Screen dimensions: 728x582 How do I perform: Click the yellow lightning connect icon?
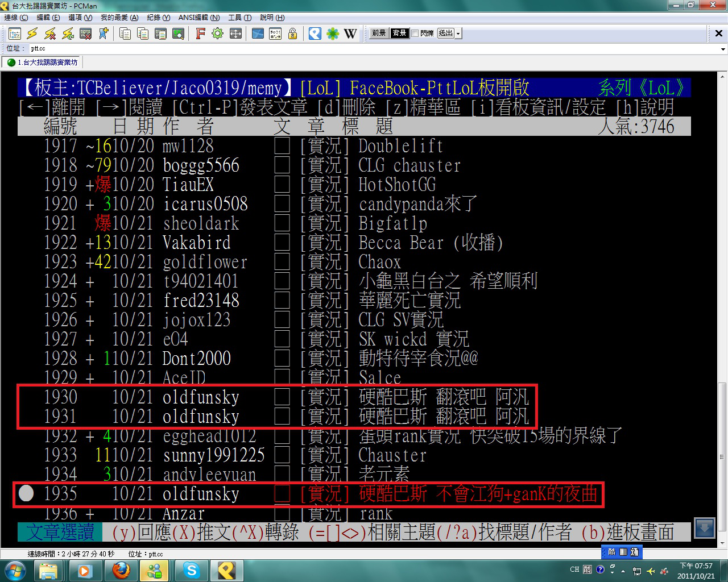coord(32,34)
